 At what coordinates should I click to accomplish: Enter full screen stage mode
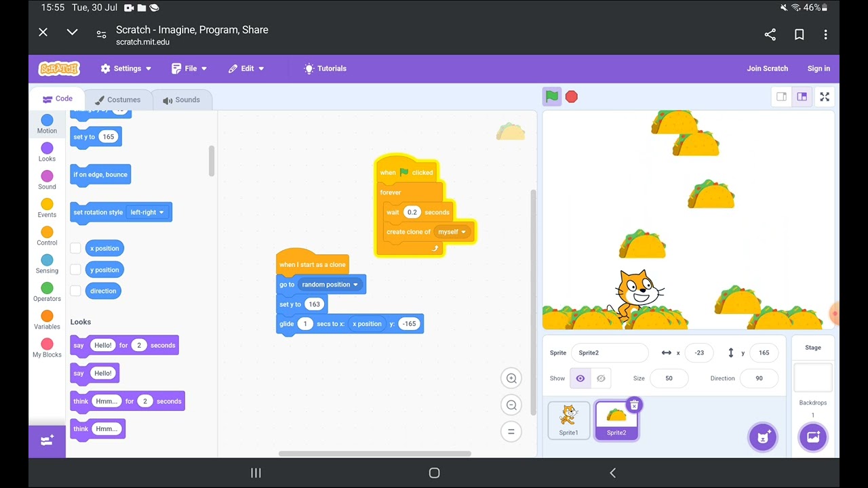pyautogui.click(x=825, y=97)
